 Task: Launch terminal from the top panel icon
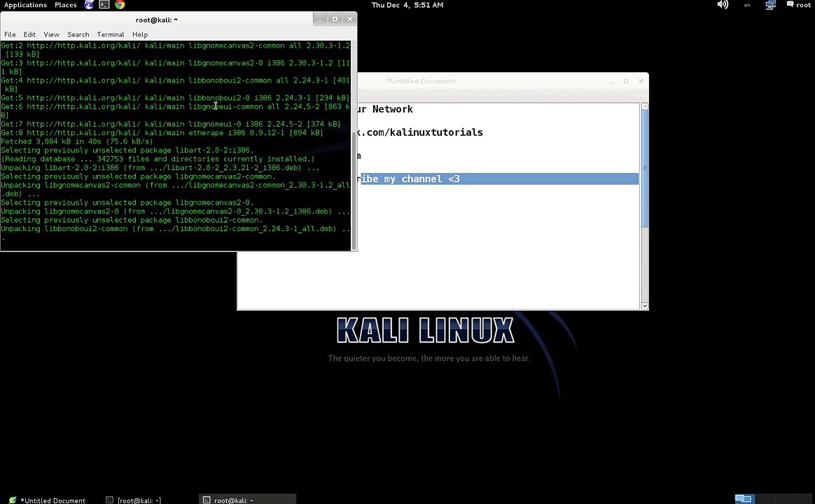(x=104, y=5)
